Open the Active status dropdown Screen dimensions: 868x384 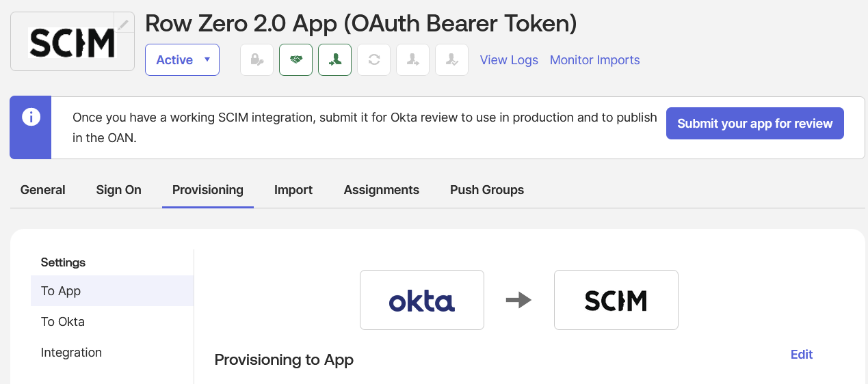(182, 60)
